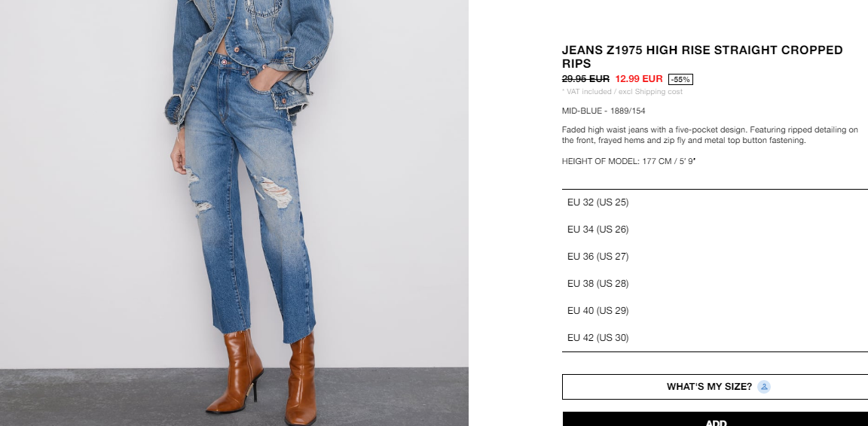Click the Height of Model text line
The image size is (868, 426).
pos(628,162)
